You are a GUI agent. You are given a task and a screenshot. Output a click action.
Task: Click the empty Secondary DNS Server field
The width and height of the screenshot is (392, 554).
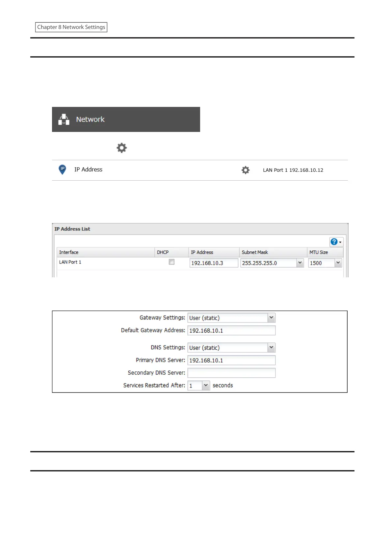click(231, 373)
